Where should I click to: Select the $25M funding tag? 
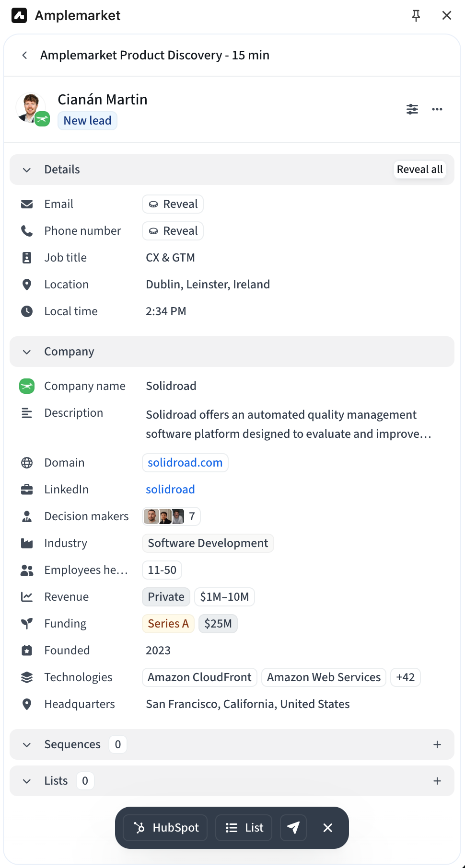pyautogui.click(x=218, y=624)
